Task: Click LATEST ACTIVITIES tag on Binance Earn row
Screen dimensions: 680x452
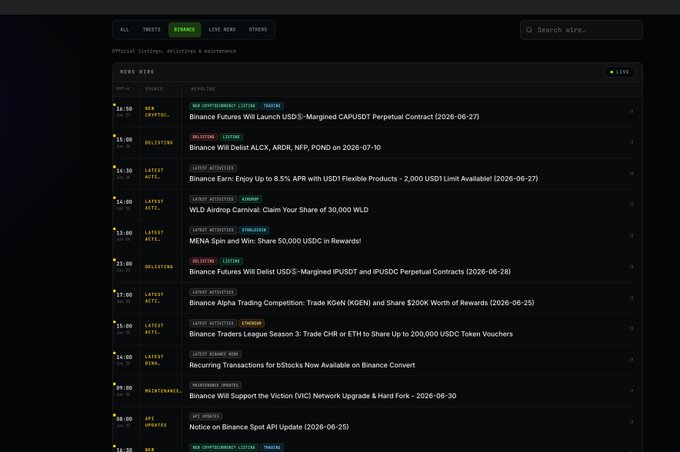Action: pyautogui.click(x=213, y=168)
